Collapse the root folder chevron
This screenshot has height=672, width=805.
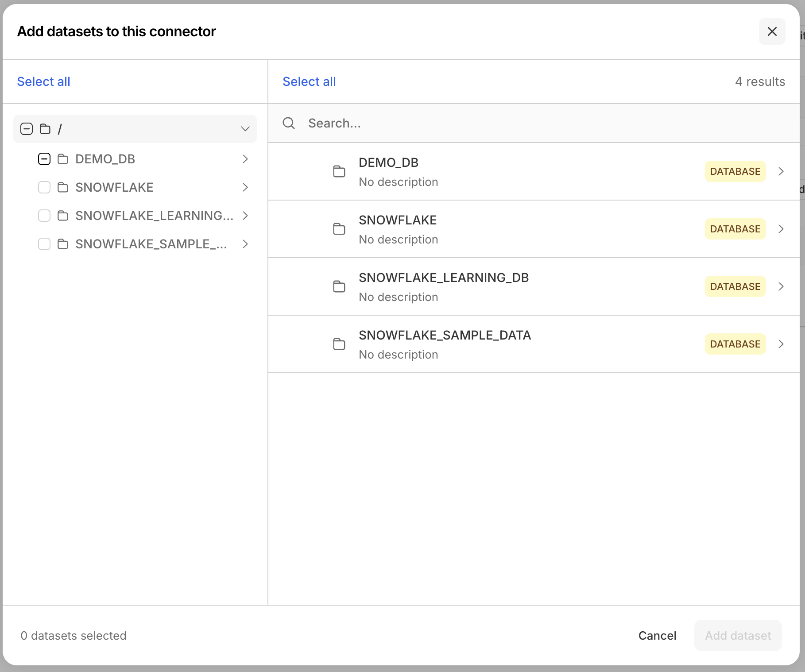pyautogui.click(x=245, y=129)
